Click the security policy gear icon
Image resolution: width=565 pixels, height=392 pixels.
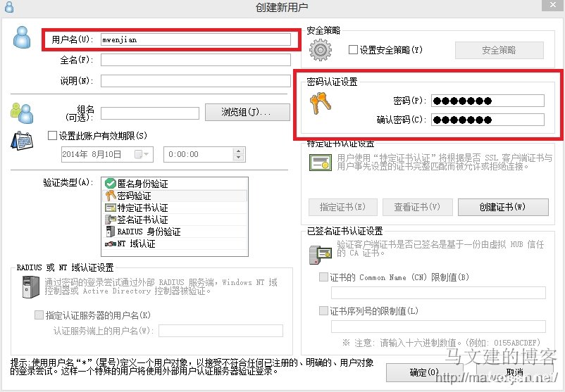tap(321, 50)
